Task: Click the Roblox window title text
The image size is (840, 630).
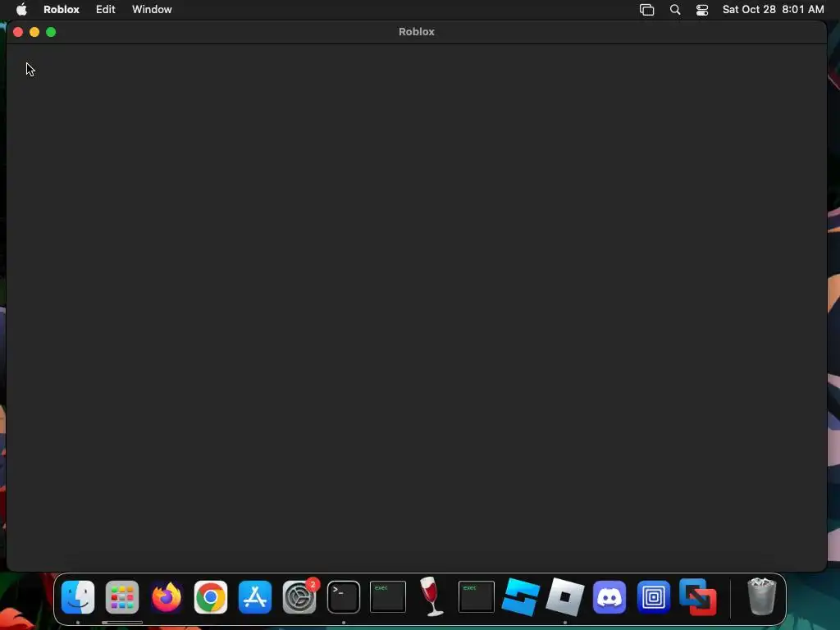Action: point(416,32)
